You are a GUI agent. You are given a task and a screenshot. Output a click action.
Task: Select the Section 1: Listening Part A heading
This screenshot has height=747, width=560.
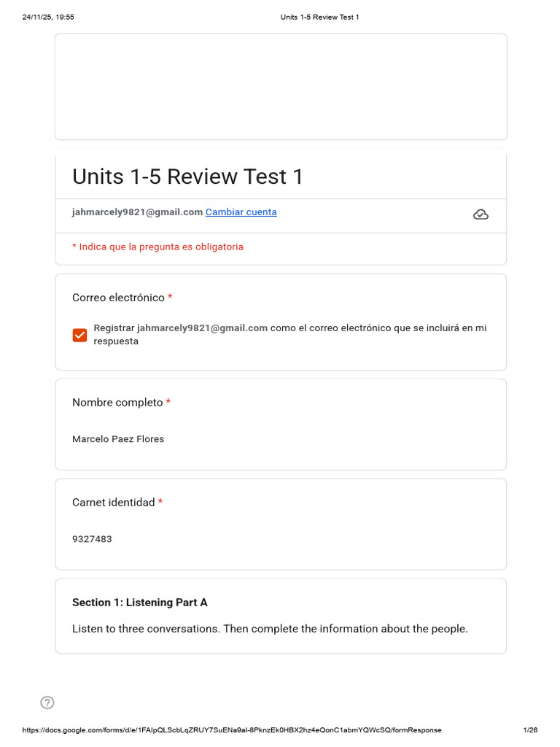click(140, 602)
